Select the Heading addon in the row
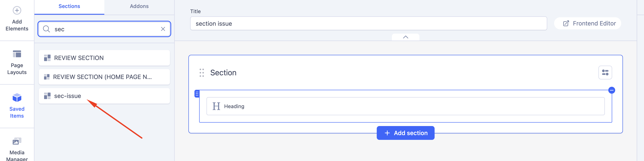Screen dimensions: 644x161 [405, 106]
